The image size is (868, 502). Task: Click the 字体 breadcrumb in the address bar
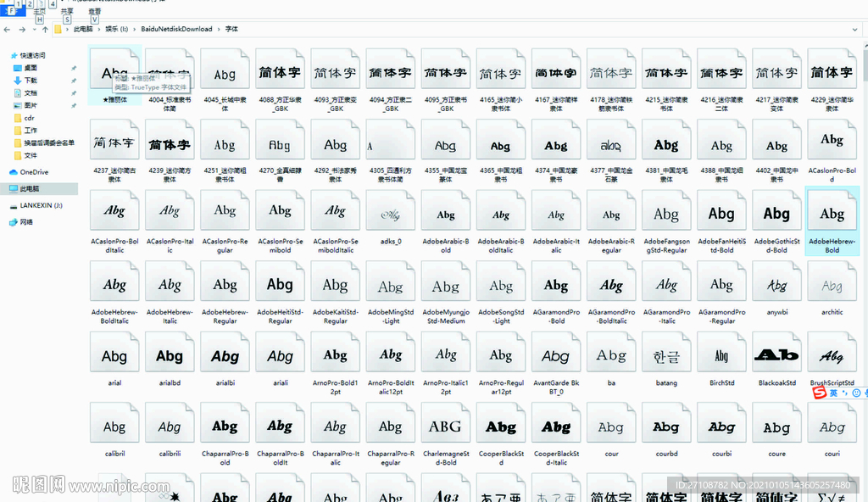[x=231, y=30]
